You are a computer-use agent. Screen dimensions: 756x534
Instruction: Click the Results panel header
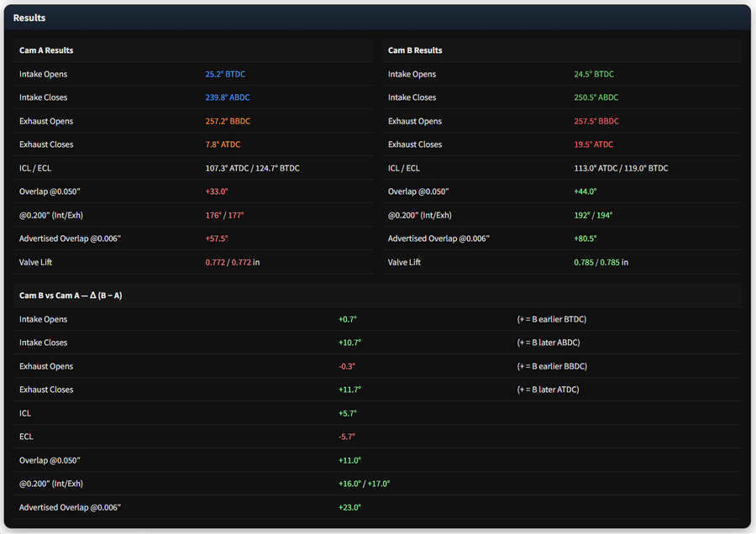(x=29, y=18)
